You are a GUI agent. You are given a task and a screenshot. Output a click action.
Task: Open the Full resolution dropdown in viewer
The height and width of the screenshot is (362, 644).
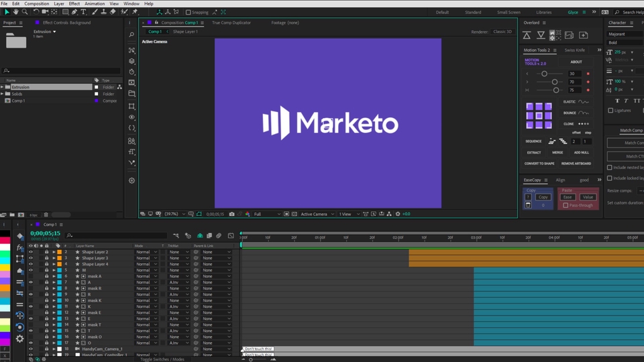tap(266, 214)
